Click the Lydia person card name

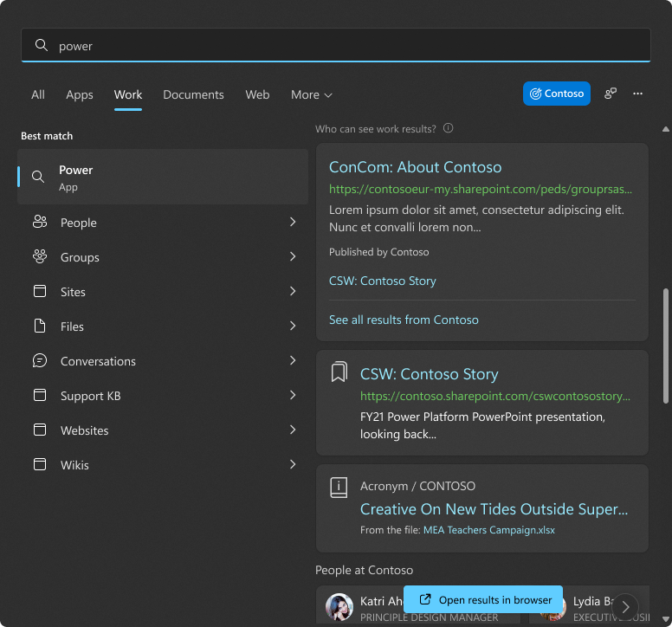(x=594, y=601)
